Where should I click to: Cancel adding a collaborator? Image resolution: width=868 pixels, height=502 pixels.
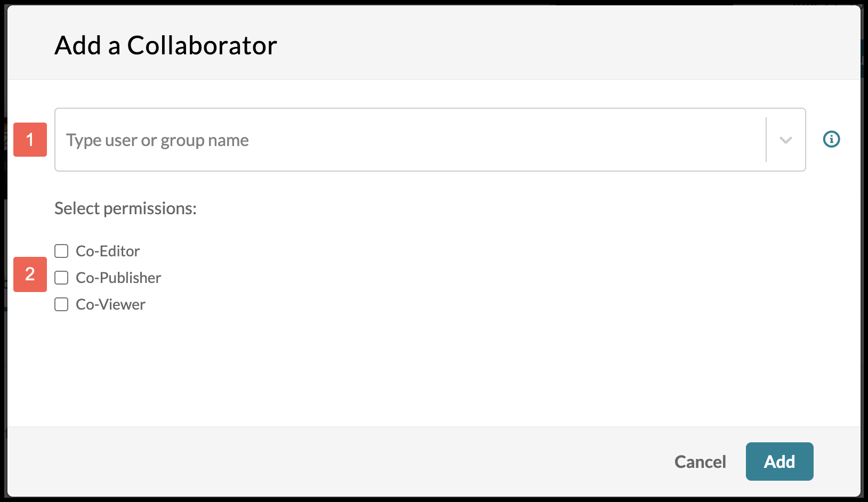tap(700, 461)
